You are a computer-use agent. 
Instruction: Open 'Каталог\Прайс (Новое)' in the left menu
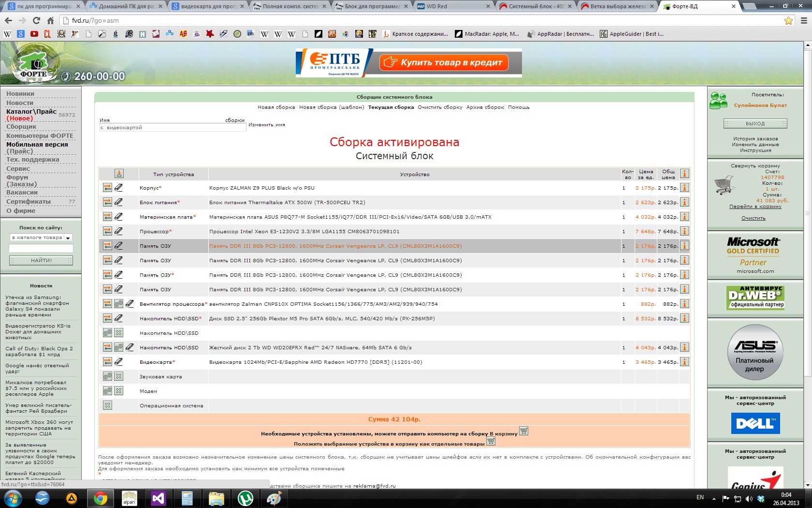31,115
